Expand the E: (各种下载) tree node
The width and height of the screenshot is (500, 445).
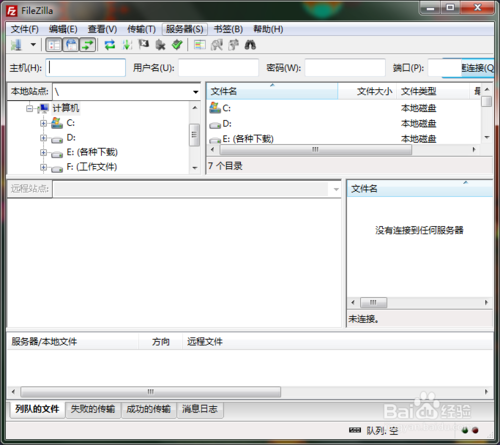(x=43, y=152)
